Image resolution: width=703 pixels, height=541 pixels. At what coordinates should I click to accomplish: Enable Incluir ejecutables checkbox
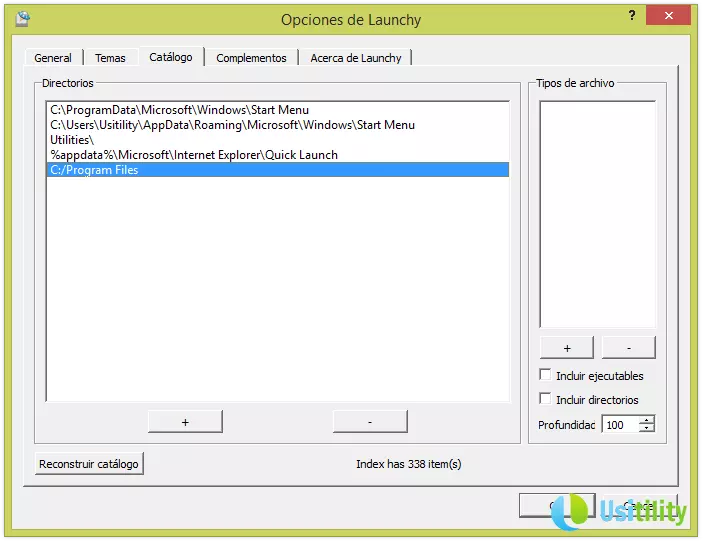[545, 375]
